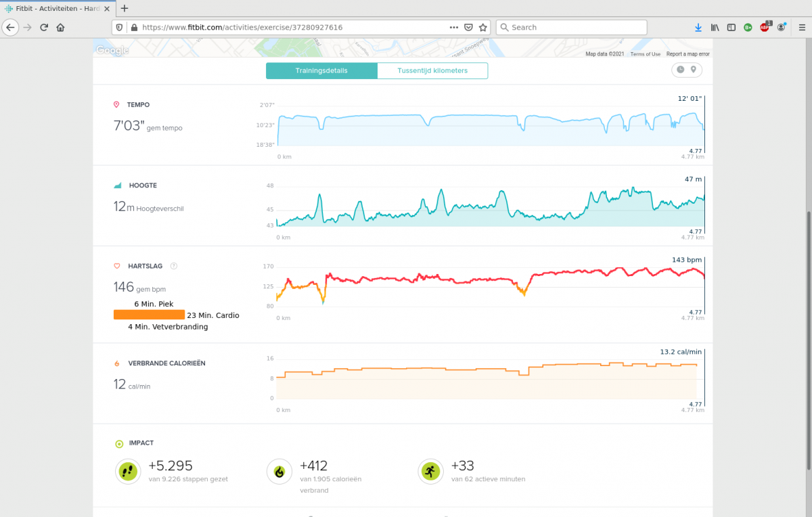The image size is (812, 517).
Task: Toggle chart axis to distance (pin icon)
Action: [693, 70]
